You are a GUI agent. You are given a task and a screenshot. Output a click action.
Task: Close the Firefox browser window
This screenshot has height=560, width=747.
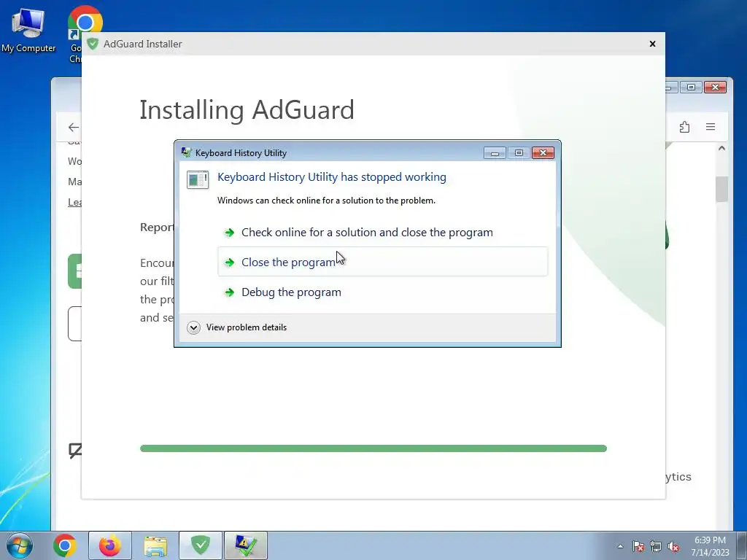tap(715, 87)
